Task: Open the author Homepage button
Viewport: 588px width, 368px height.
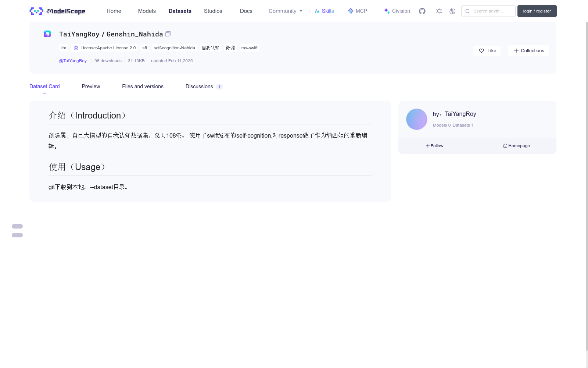Action: [x=516, y=146]
